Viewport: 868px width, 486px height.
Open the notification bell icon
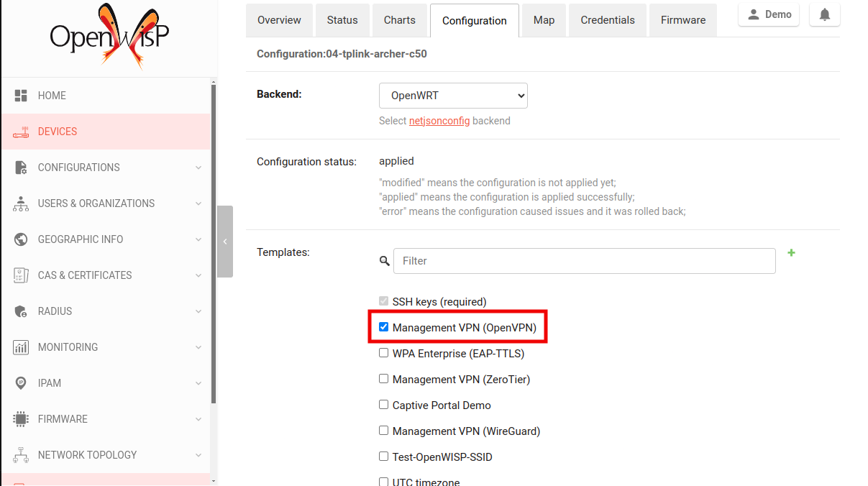[824, 14]
